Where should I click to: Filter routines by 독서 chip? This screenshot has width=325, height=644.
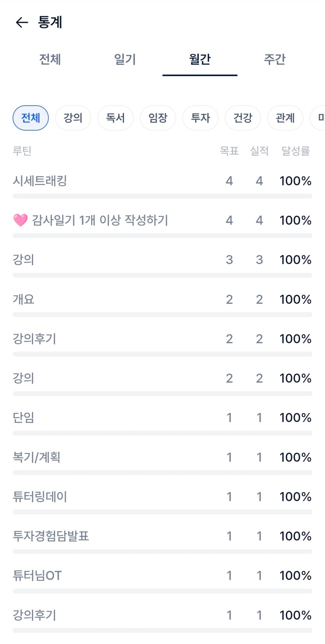pos(116,118)
